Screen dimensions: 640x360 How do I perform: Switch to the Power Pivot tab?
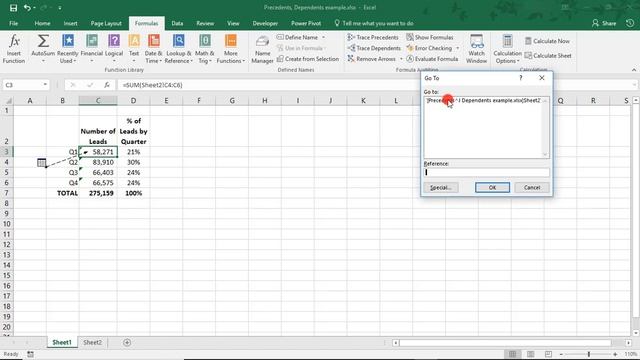click(x=306, y=23)
